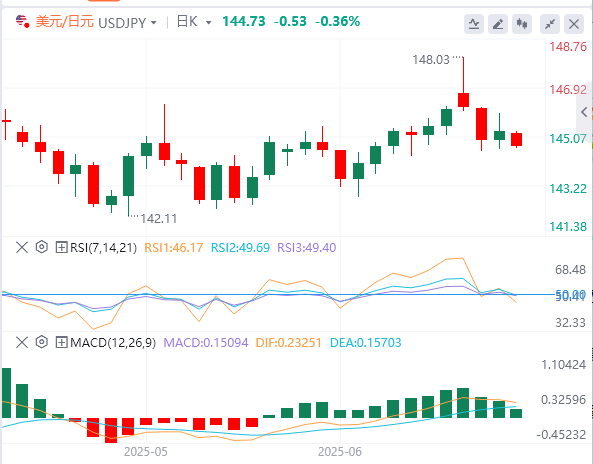This screenshot has height=464, width=593.
Task: Remove the MACD indicator with its X
Action: [22, 343]
